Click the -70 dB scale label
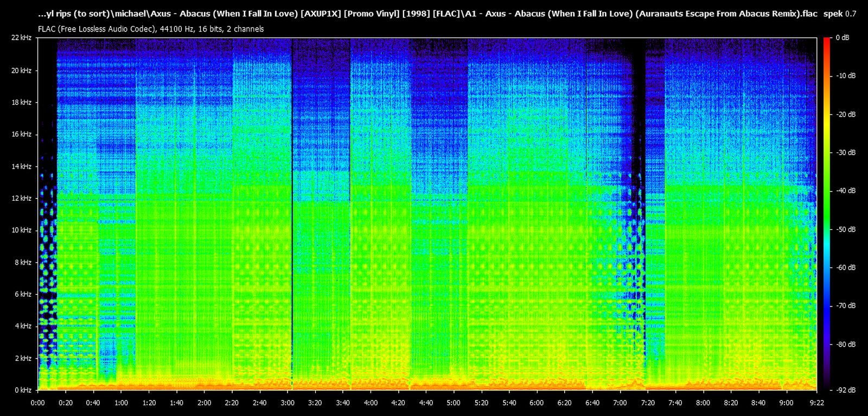Screen dimensions: 868x416 pyautogui.click(x=845, y=306)
